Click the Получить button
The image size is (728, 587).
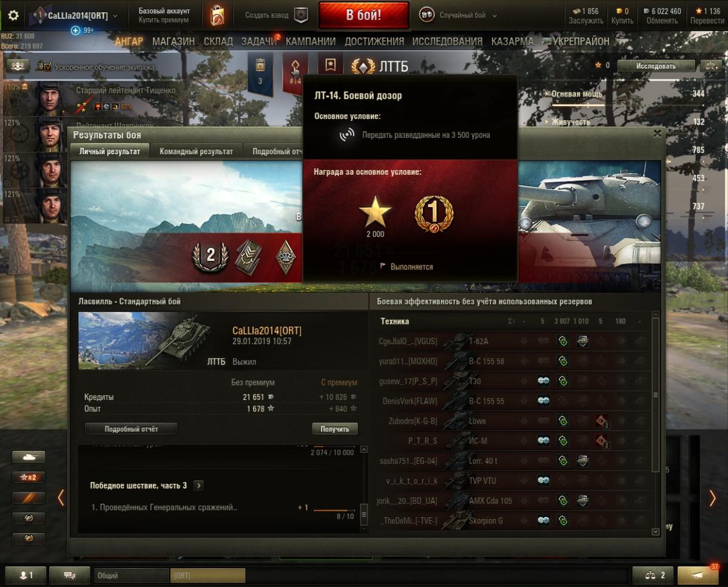(x=335, y=429)
